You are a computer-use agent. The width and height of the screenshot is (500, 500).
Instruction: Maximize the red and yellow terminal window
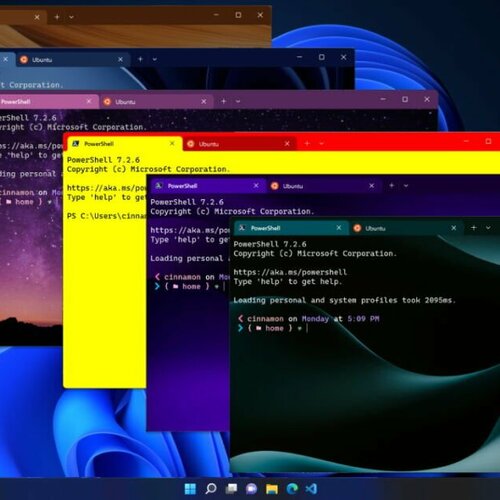488,141
